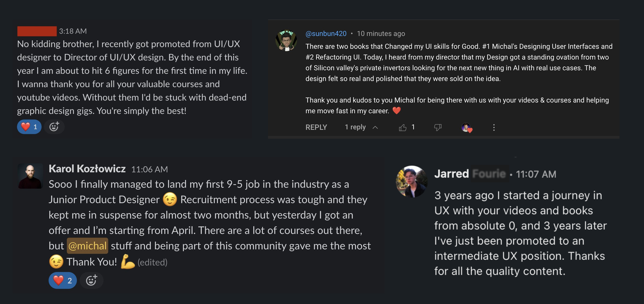Click the REPLY button under the comment
Screen dimensions: 644x304
click(316, 127)
